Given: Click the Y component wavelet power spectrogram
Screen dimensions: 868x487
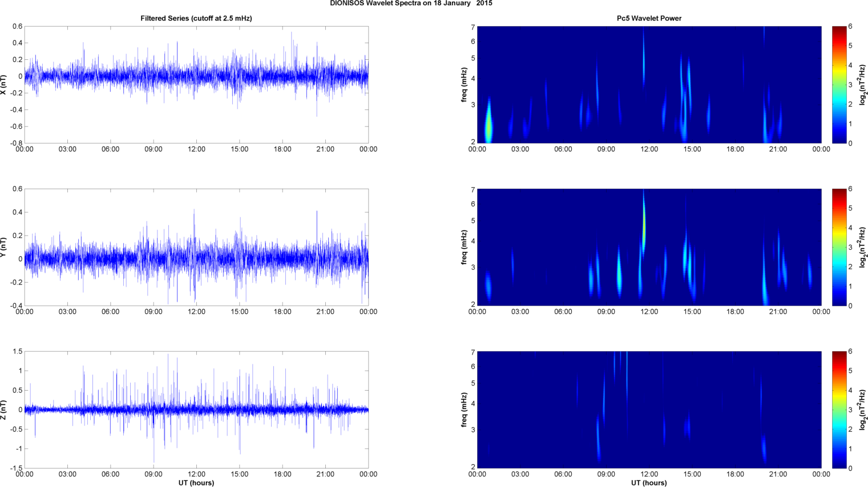Looking at the screenshot, I should tap(649, 247).
